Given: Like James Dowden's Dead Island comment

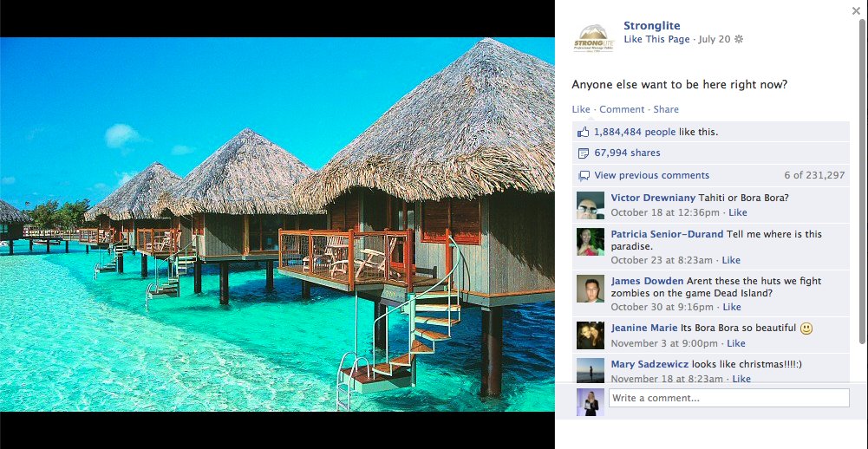Looking at the screenshot, I should [x=731, y=307].
